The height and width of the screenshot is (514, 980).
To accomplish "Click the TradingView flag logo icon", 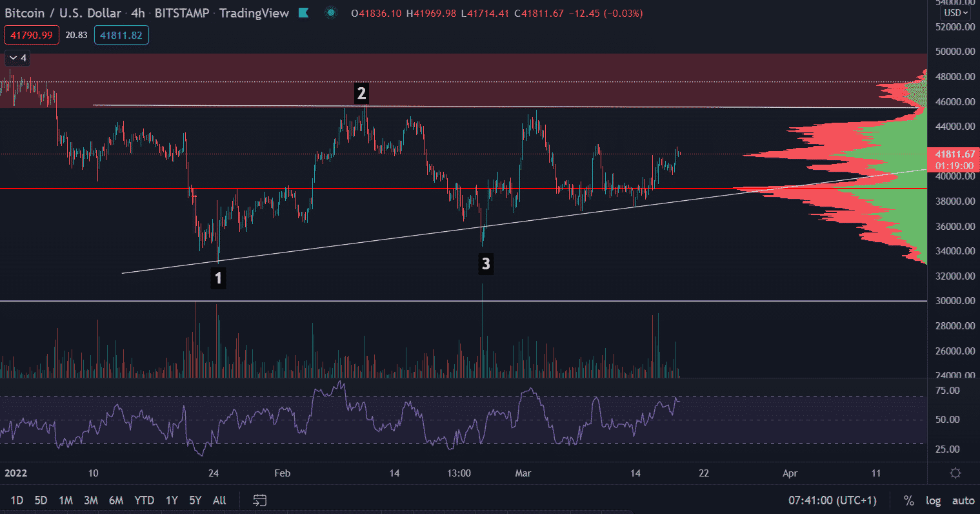I will [x=304, y=13].
